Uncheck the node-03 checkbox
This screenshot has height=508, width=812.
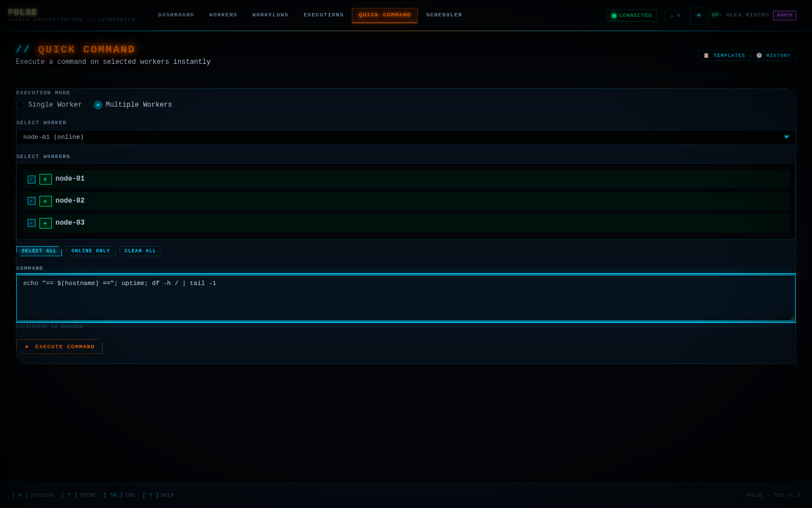pyautogui.click(x=32, y=224)
